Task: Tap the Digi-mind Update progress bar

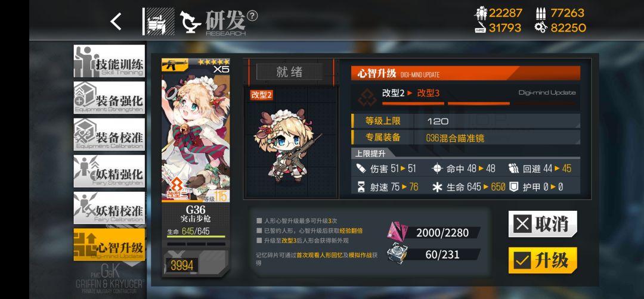Action: click(466, 104)
